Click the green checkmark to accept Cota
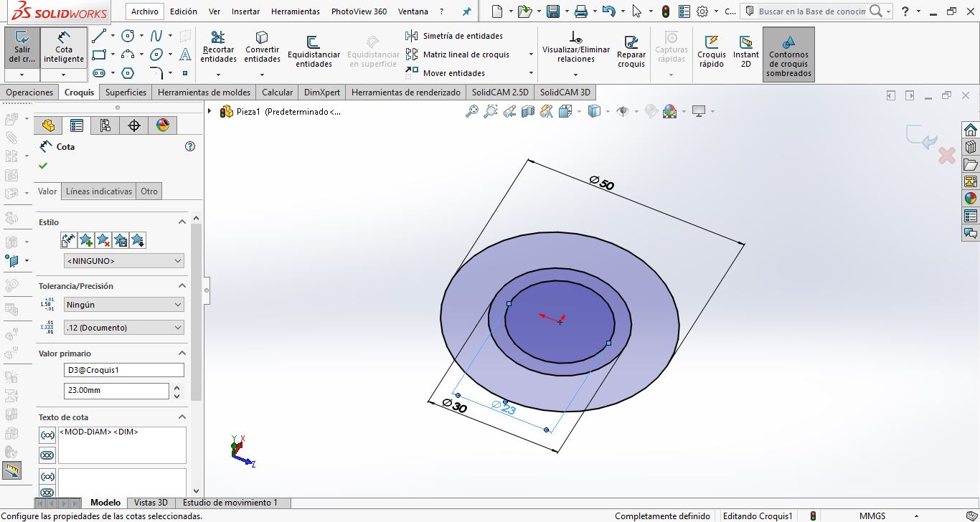 (x=43, y=166)
